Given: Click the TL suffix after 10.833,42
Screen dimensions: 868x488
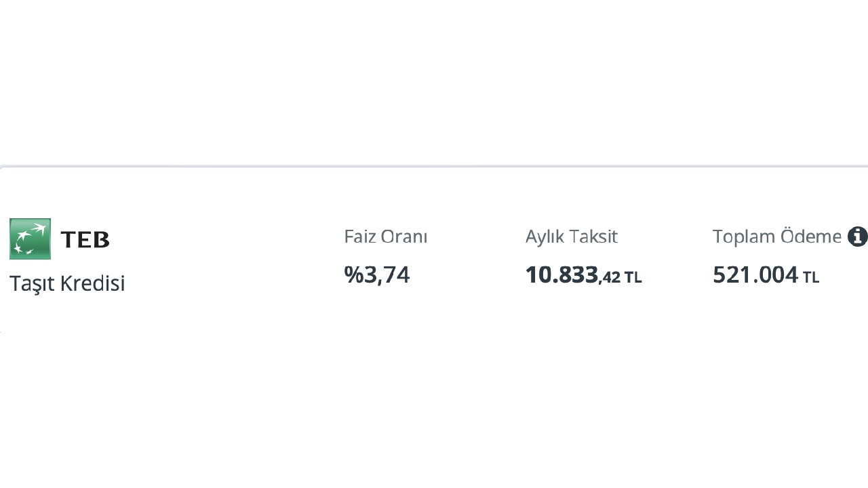Looking at the screenshot, I should tap(633, 277).
